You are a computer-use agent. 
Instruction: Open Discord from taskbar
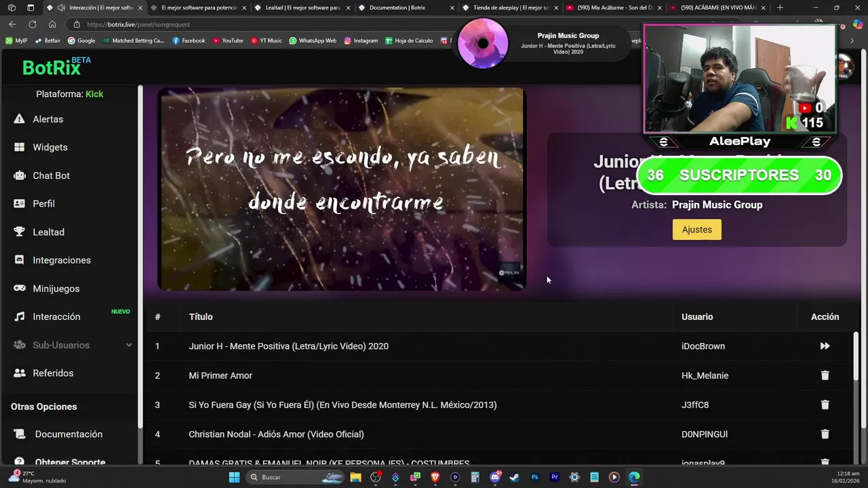pos(495,477)
